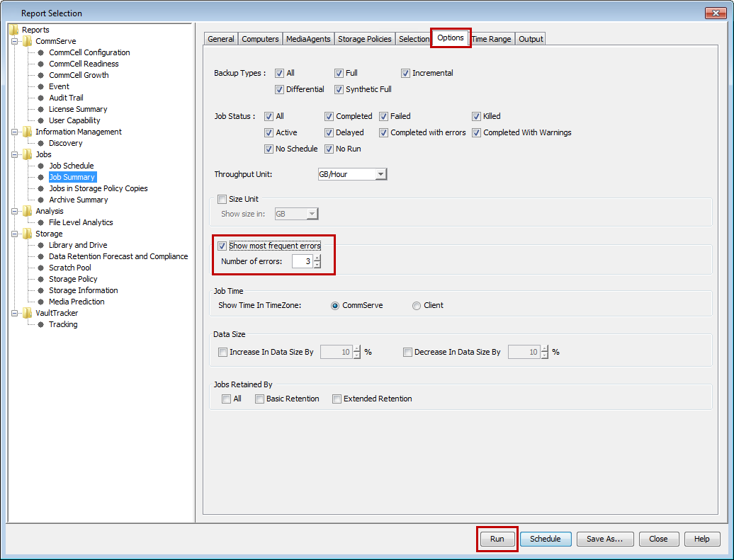Collapse the VaultTracker tree node
734x560 pixels.
[14, 313]
